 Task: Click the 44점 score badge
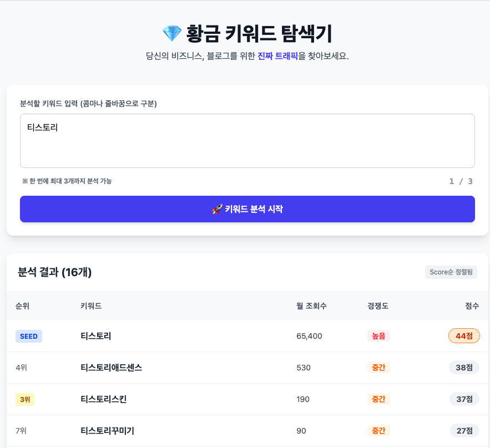(x=464, y=336)
